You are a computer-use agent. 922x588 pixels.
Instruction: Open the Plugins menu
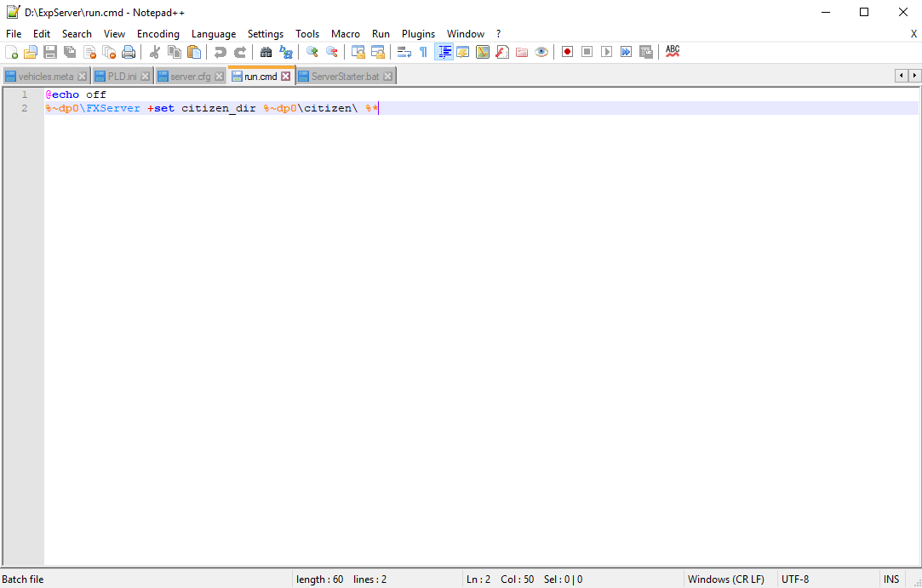point(418,34)
